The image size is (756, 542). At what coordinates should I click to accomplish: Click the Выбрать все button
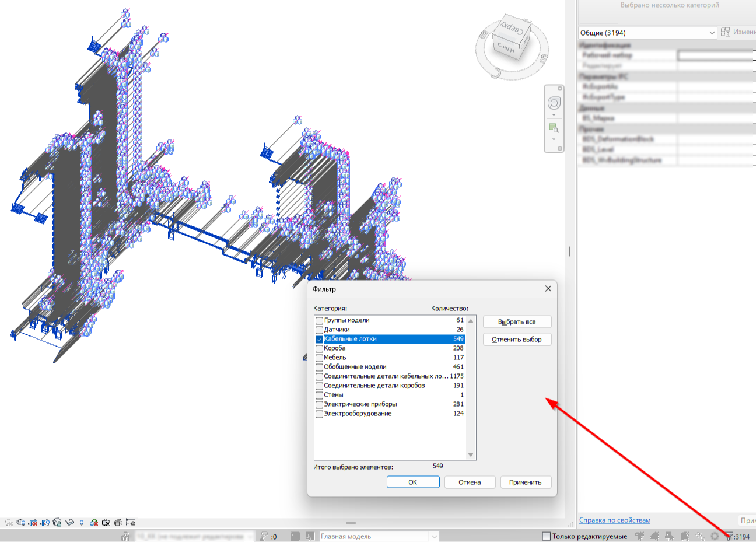[x=517, y=322]
